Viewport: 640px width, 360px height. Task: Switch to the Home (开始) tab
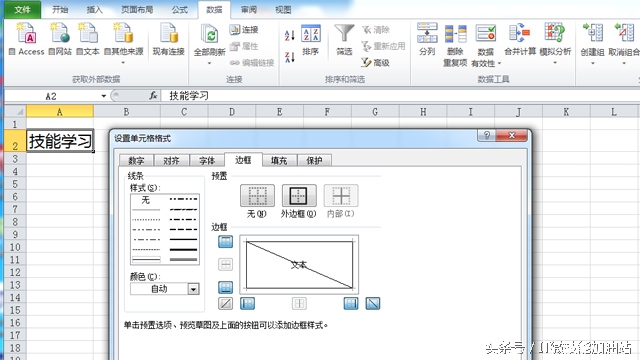click(60, 9)
